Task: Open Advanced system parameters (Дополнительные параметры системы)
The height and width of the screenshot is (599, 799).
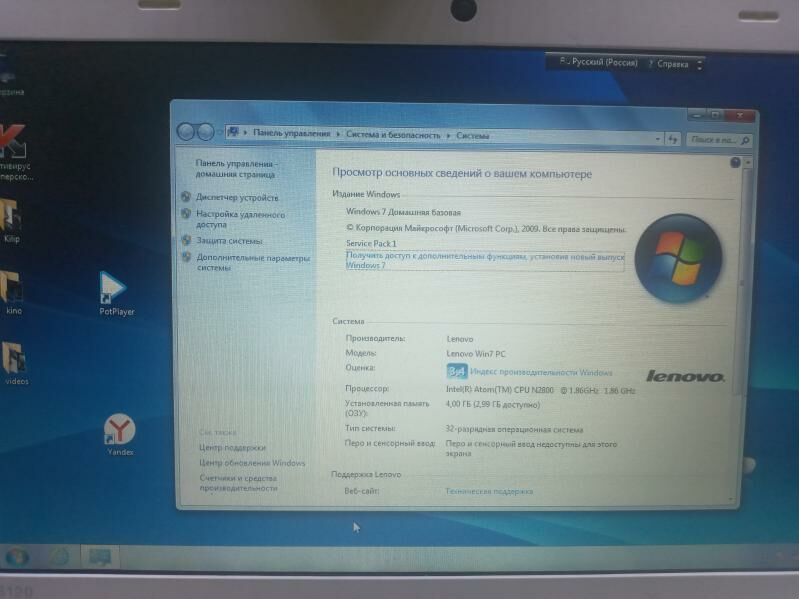Action: pos(253,262)
